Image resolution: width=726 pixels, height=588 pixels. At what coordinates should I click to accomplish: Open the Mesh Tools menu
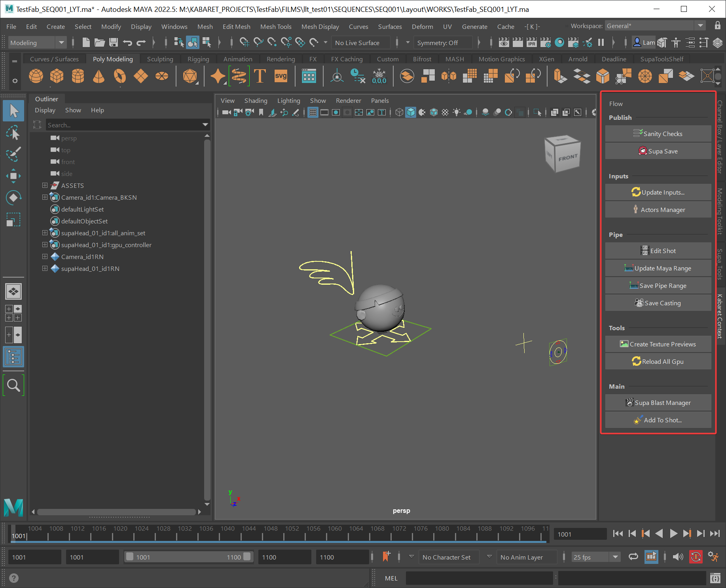point(276,26)
